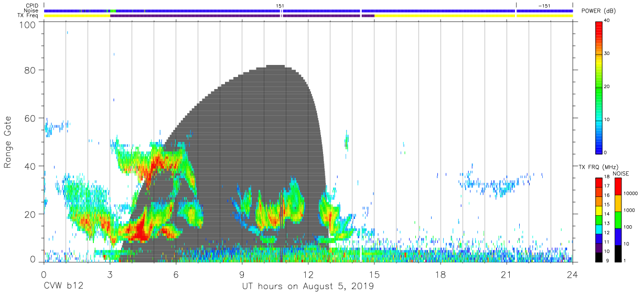644x297 pixels.
Task: Click the "80" range gate tick label
Action: coord(30,70)
